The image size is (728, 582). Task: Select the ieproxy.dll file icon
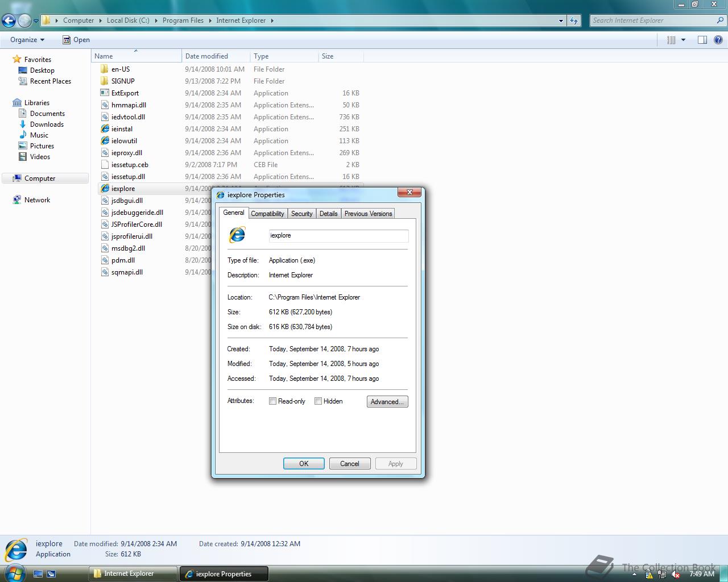tap(105, 153)
